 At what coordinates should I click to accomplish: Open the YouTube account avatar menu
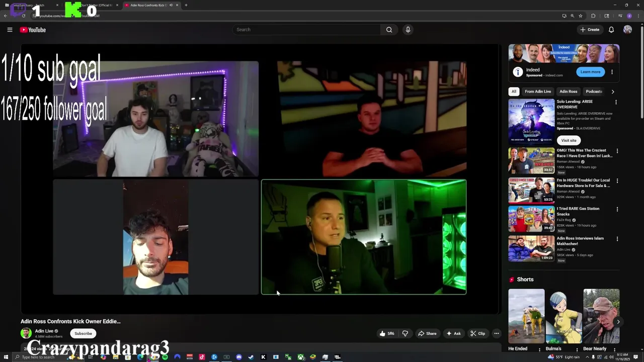click(x=627, y=30)
